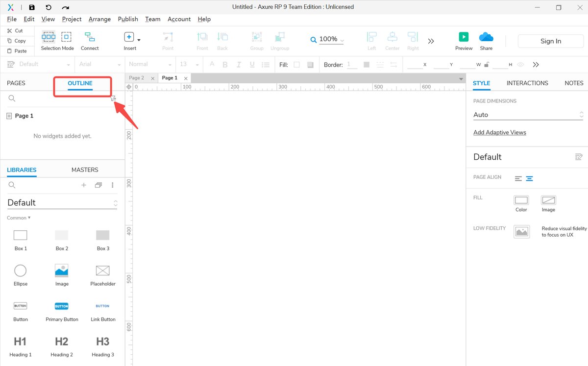Add a library with the plus icon
The image size is (588, 366).
84,185
